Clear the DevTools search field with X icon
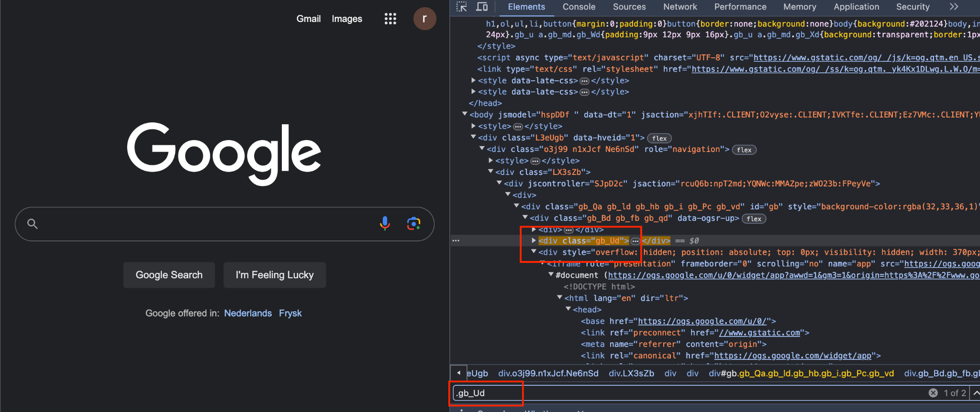Image resolution: width=980 pixels, height=412 pixels. (933, 393)
